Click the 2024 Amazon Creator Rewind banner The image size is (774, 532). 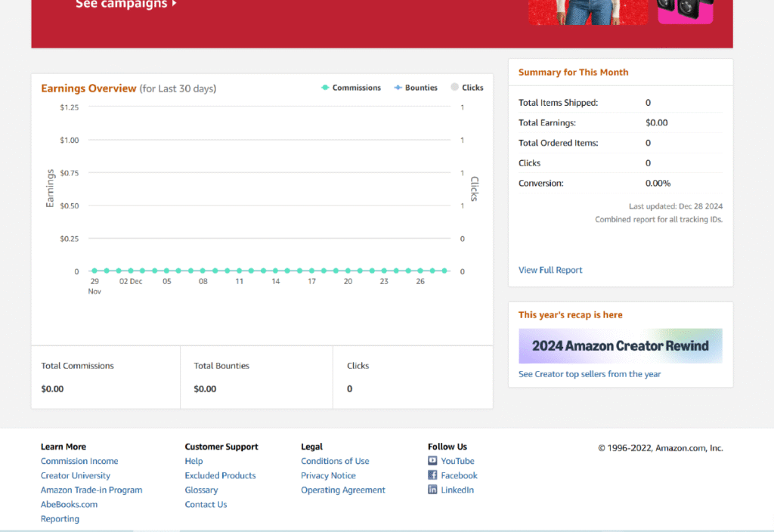pos(620,346)
